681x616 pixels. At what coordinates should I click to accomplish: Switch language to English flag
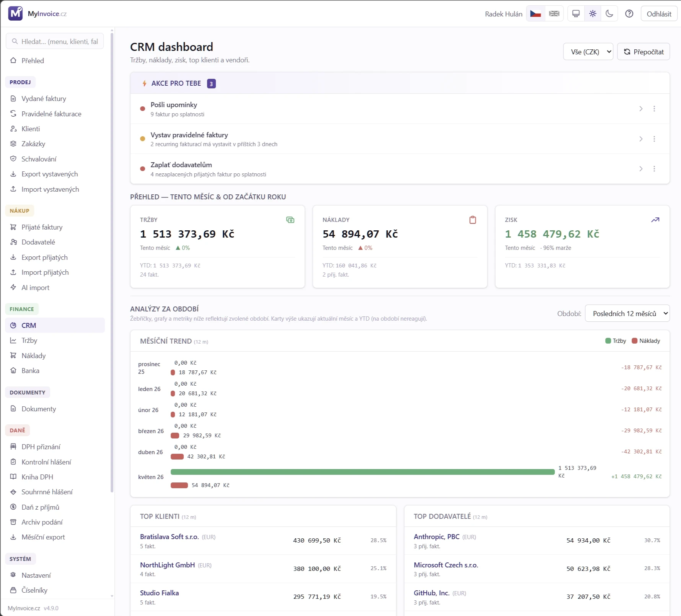pyautogui.click(x=554, y=14)
